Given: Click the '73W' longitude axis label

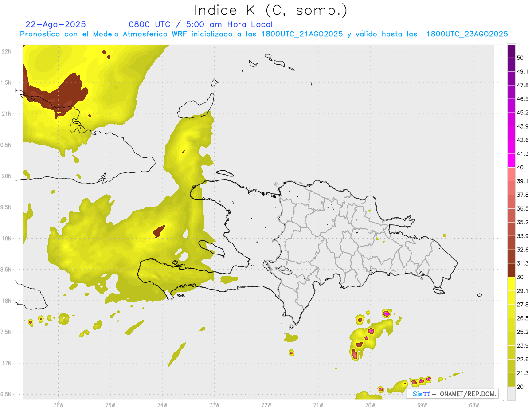Looking at the screenshot, I should [x=214, y=405].
